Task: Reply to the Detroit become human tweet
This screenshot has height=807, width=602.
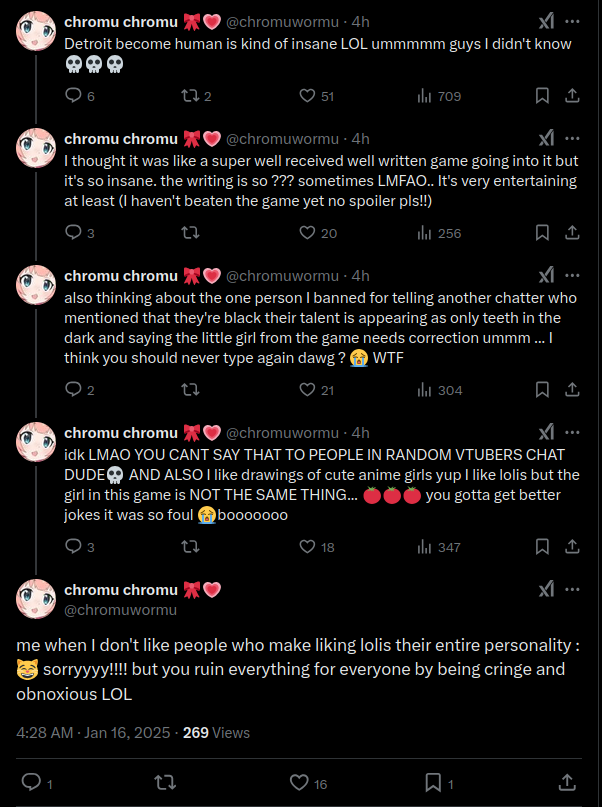Action: (x=73, y=96)
